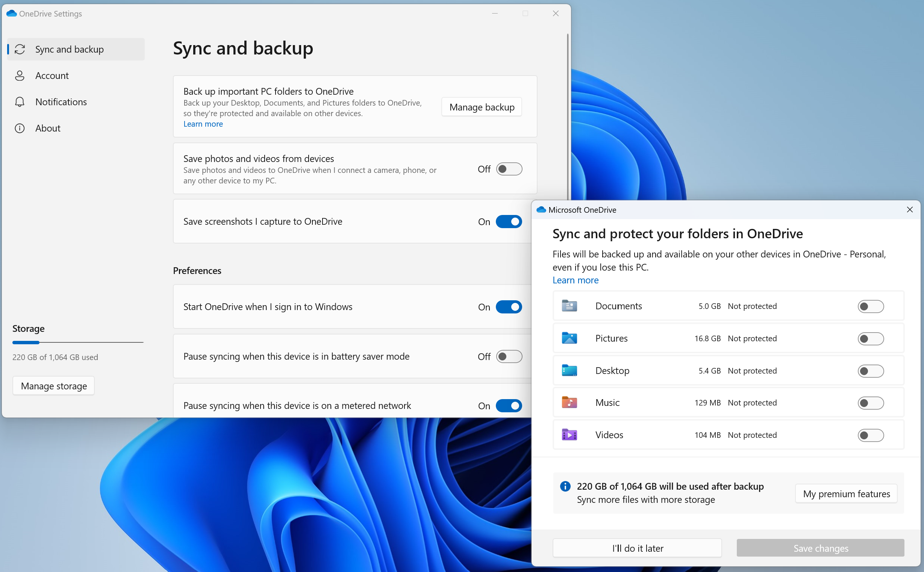Image resolution: width=924 pixels, height=572 pixels.
Task: Click the '220 GB of 1,064 GB used' text
Action: click(x=55, y=357)
